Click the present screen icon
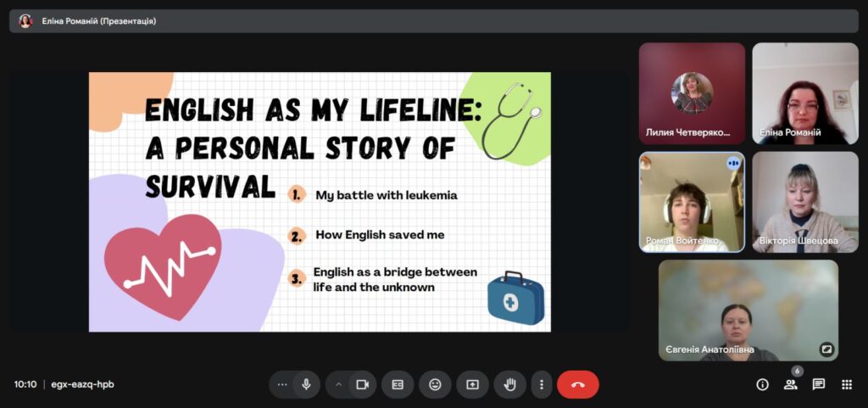This screenshot has width=868, height=408. tap(472, 384)
